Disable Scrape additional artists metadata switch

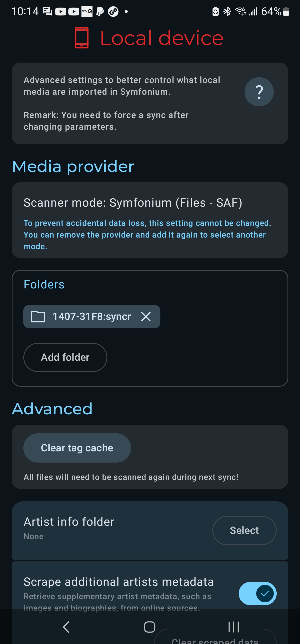[x=257, y=593]
